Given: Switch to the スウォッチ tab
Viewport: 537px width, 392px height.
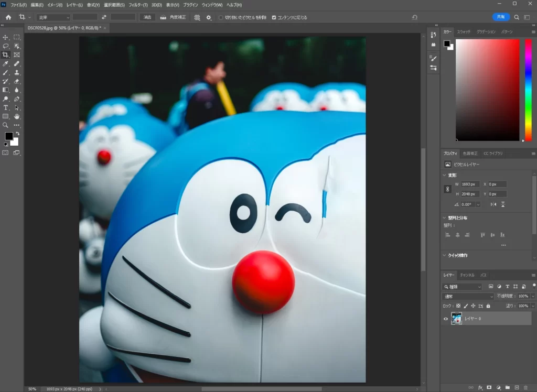Looking at the screenshot, I should pyautogui.click(x=464, y=32).
